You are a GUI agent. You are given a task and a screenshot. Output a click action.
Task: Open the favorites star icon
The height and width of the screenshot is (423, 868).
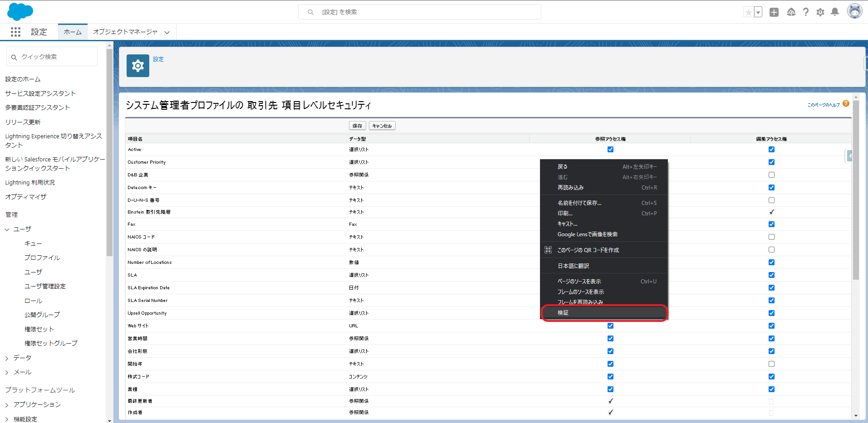(x=750, y=12)
